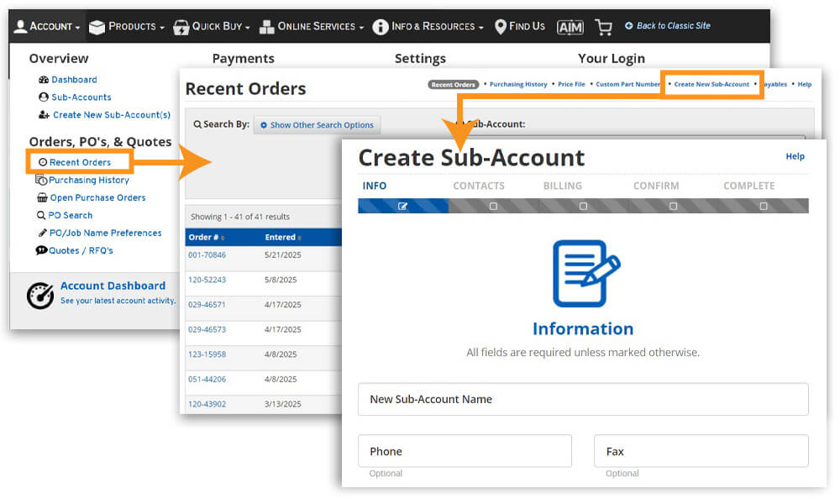Click the Create New Sub-Account(s) add-user icon
840x504 pixels.
(x=43, y=115)
